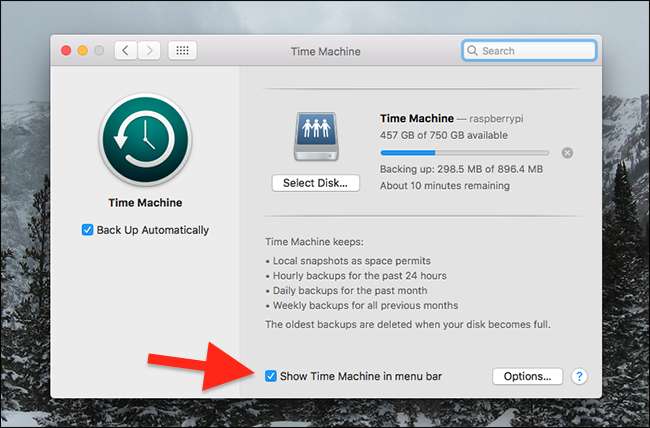Focus the Search input field
650x428 pixels.
tap(529, 51)
